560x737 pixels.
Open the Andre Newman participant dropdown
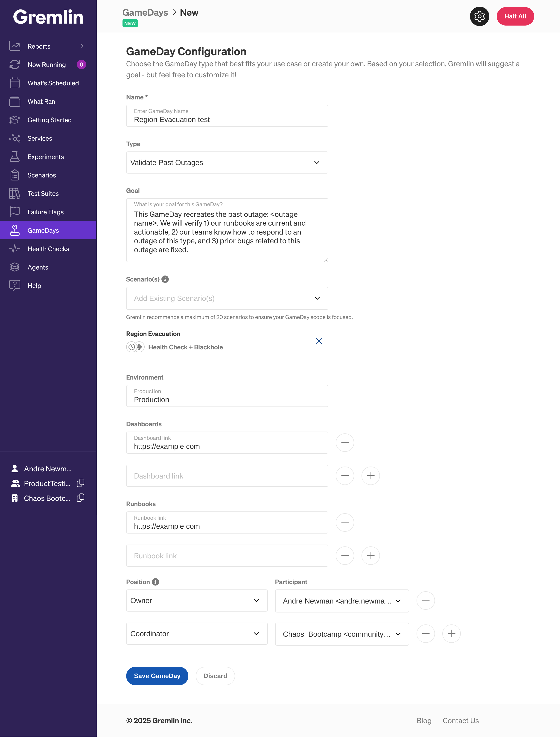(342, 601)
